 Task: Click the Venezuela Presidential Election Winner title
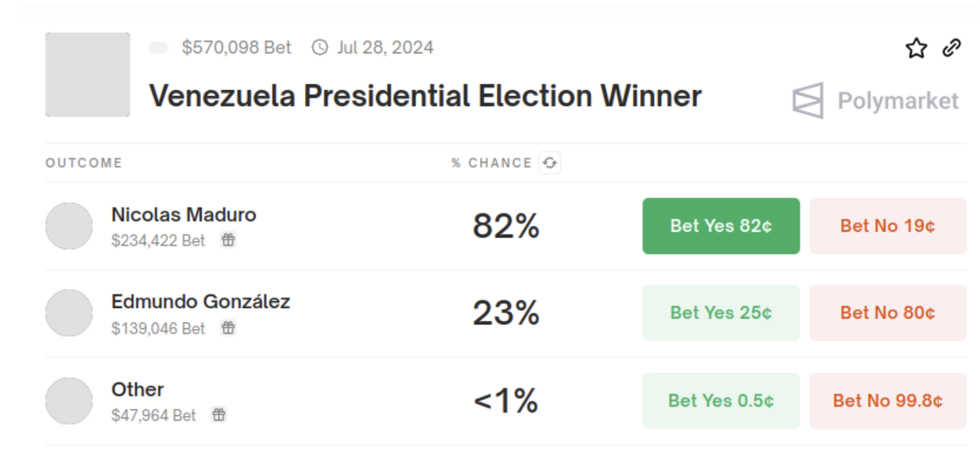click(425, 96)
